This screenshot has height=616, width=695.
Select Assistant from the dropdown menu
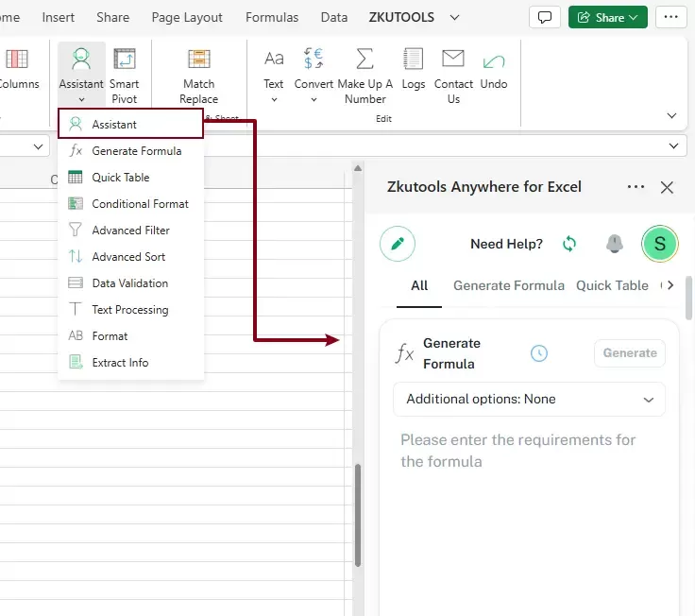tap(130, 124)
